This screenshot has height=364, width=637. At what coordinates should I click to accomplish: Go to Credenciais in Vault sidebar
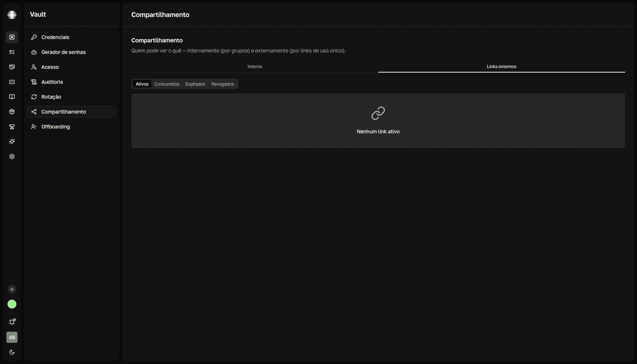coord(71,37)
